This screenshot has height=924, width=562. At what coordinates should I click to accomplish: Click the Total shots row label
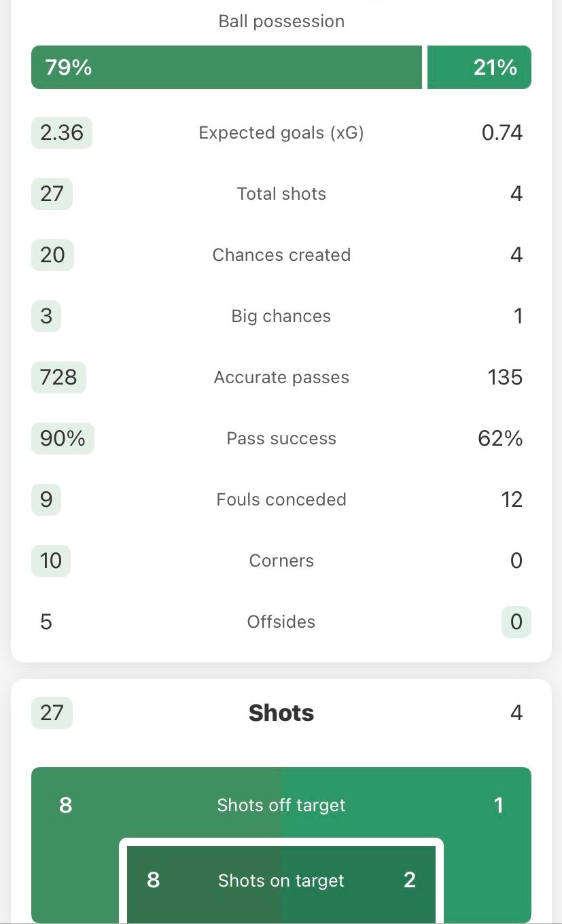281,194
